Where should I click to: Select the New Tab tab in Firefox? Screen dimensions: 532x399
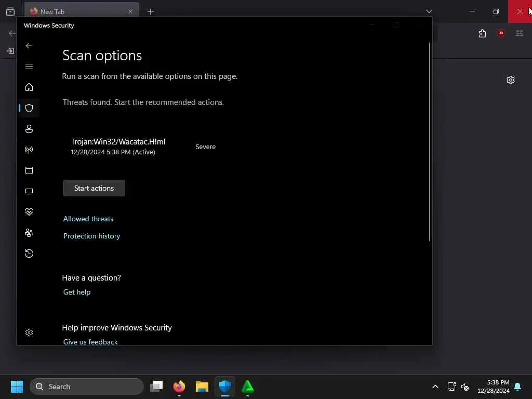coord(82,10)
